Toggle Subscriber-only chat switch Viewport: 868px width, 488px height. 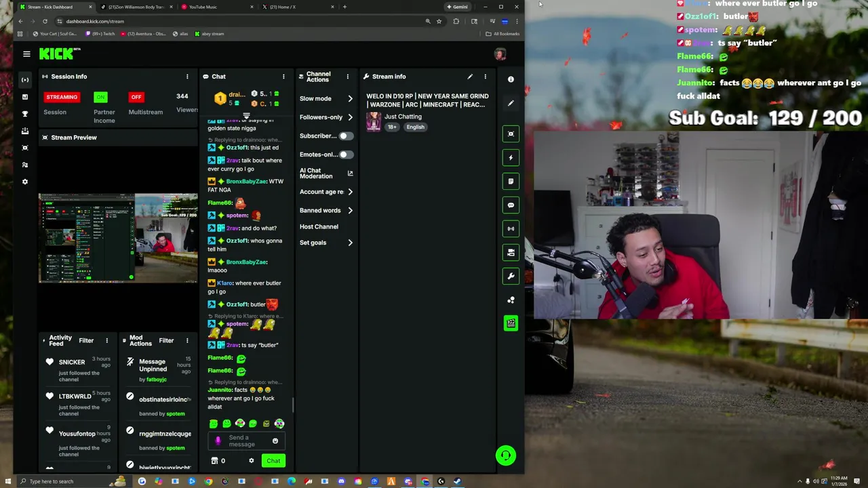tap(346, 136)
